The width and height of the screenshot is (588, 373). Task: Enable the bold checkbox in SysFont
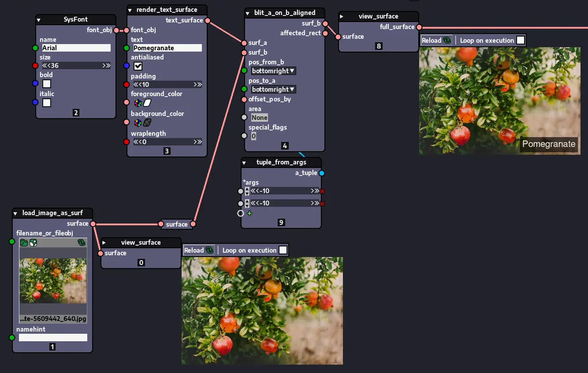[47, 84]
